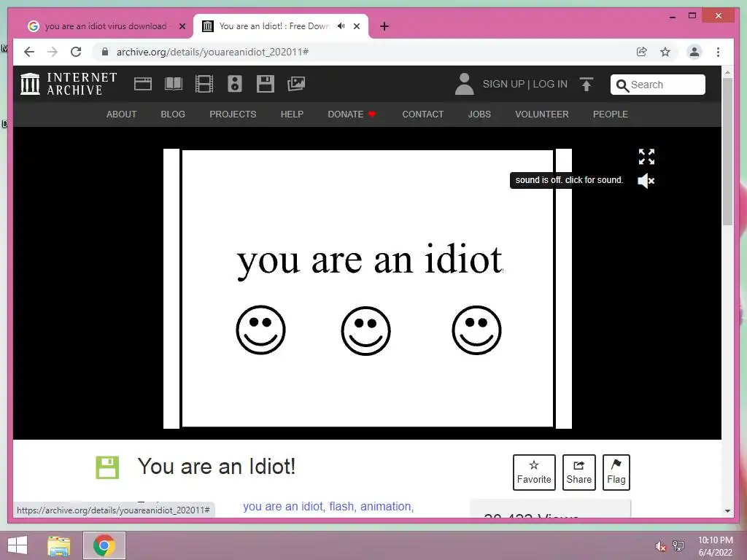Click the green floppy disk icon beside the title
Image resolution: width=747 pixels, height=560 pixels.
coord(107,467)
